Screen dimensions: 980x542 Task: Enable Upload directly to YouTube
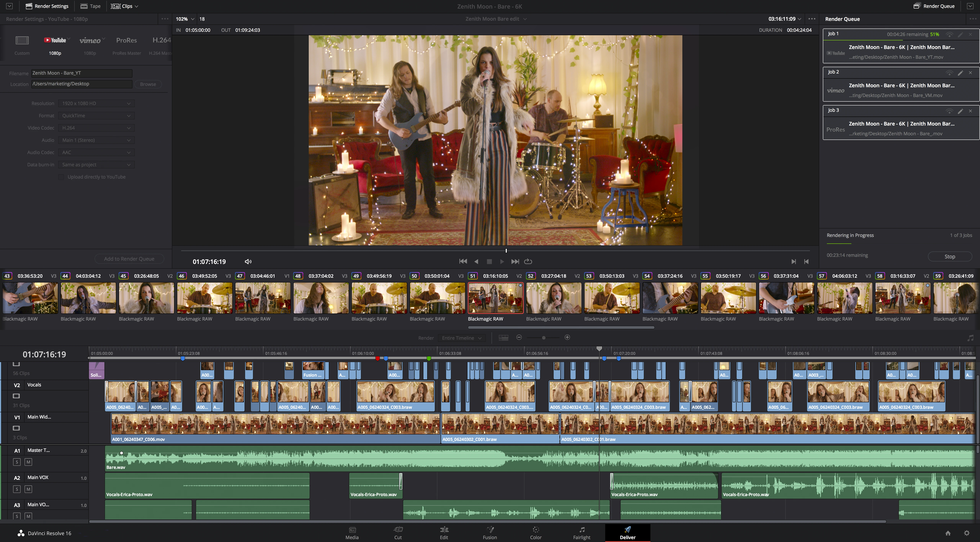(61, 177)
